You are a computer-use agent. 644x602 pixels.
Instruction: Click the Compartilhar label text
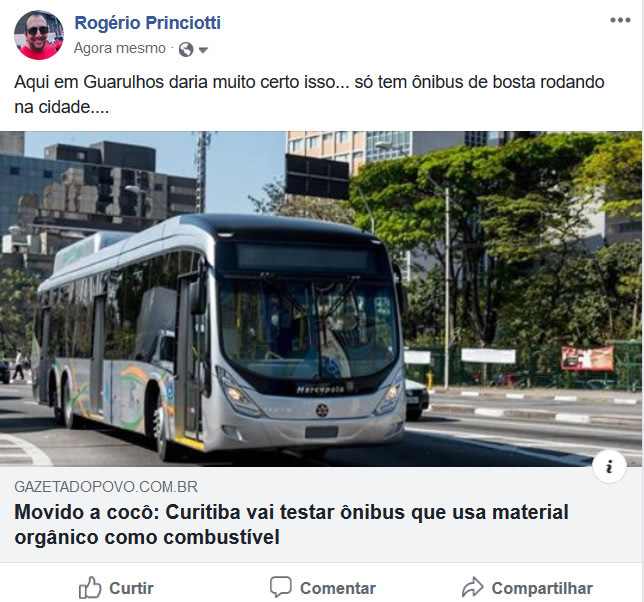(x=542, y=588)
